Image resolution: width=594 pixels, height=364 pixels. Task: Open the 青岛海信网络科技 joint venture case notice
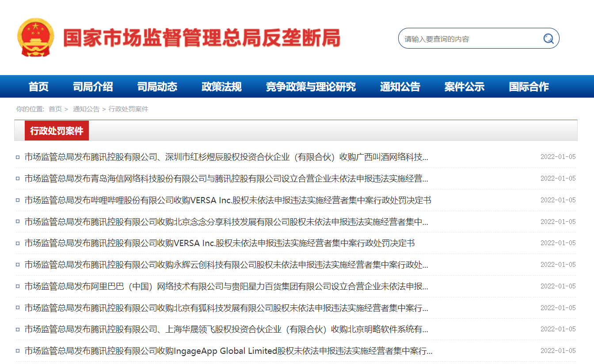[x=226, y=178]
